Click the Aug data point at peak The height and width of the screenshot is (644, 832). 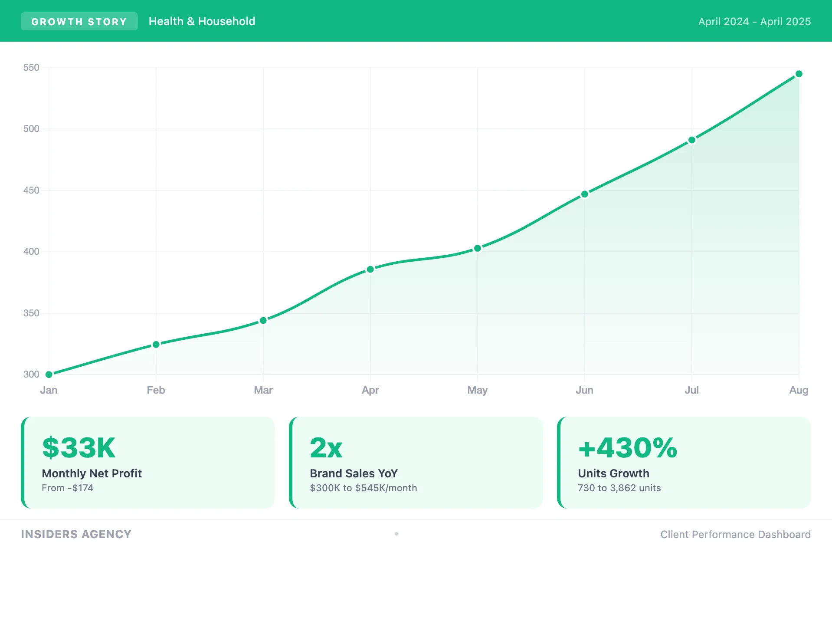[799, 74]
